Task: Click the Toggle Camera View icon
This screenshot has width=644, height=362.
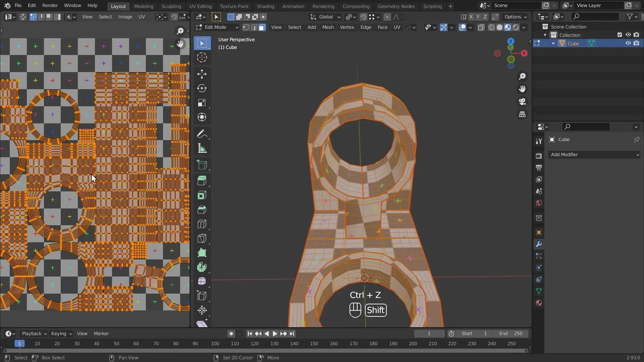Action: pyautogui.click(x=522, y=102)
